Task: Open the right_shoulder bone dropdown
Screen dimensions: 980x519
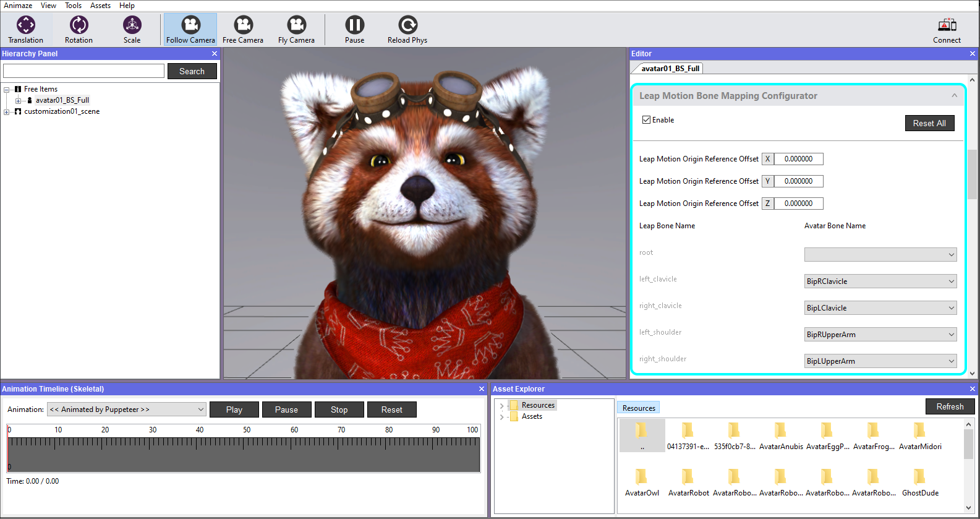Action: tap(880, 361)
